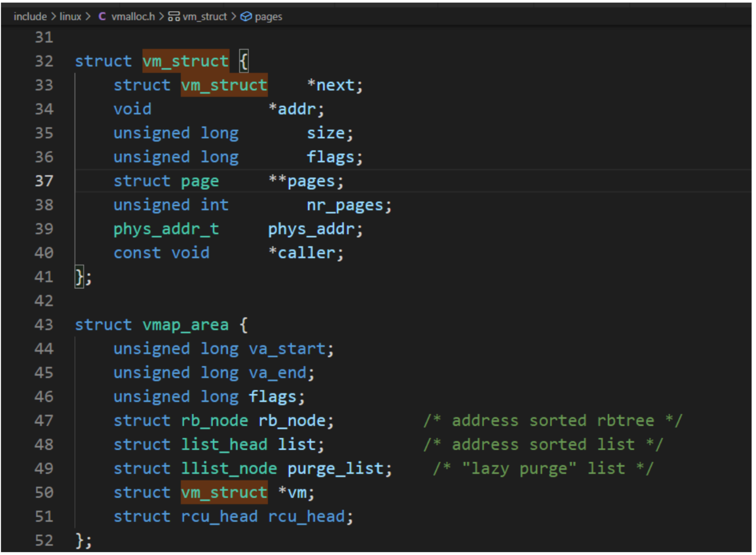Select the vmalloc.h breadcrumb item

tap(133, 16)
